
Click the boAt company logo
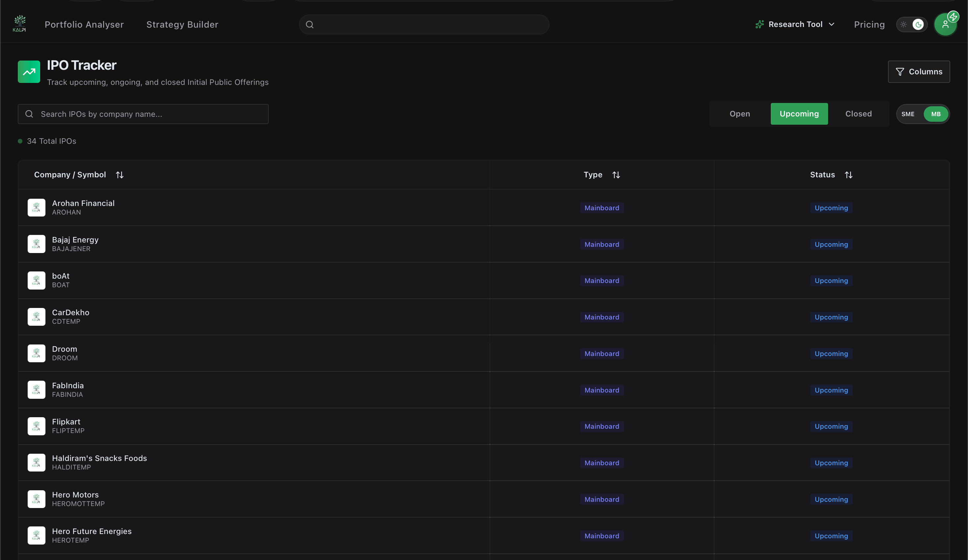(x=37, y=281)
